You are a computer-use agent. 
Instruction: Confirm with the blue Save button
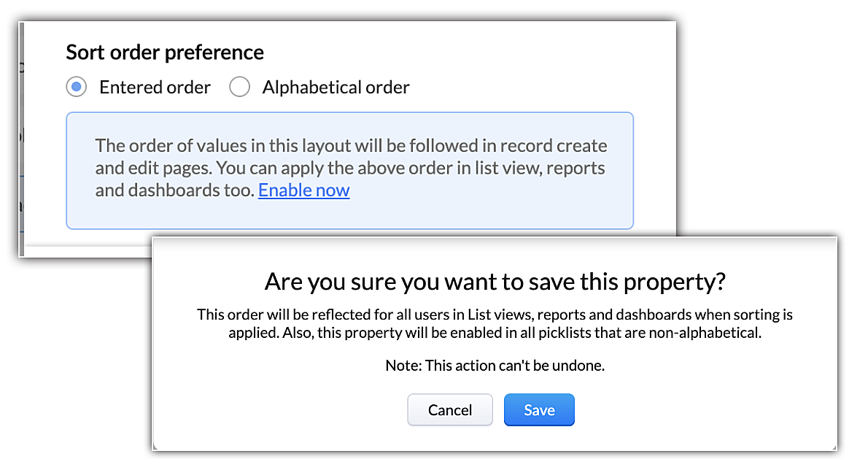pos(539,410)
